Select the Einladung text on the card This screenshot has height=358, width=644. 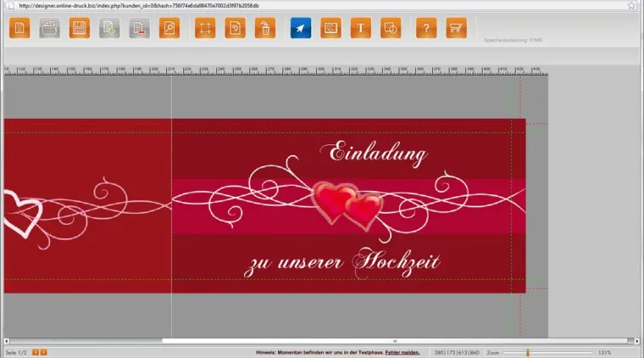tap(374, 154)
